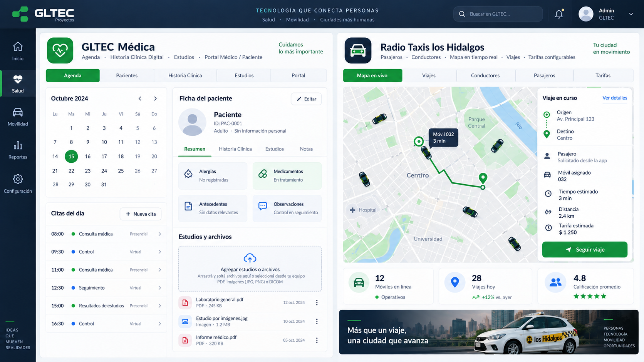
Task: Click the Buscar en GLTEC search field
Action: tap(498, 14)
